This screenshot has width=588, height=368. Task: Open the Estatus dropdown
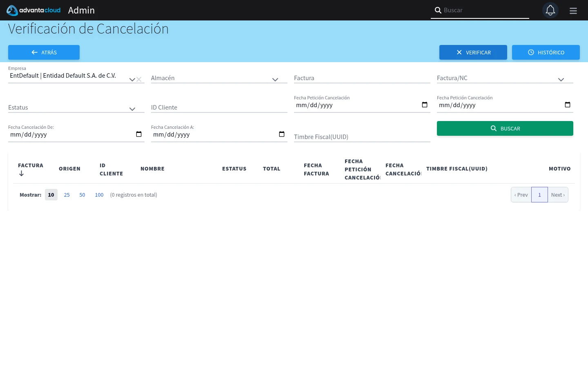[132, 109]
